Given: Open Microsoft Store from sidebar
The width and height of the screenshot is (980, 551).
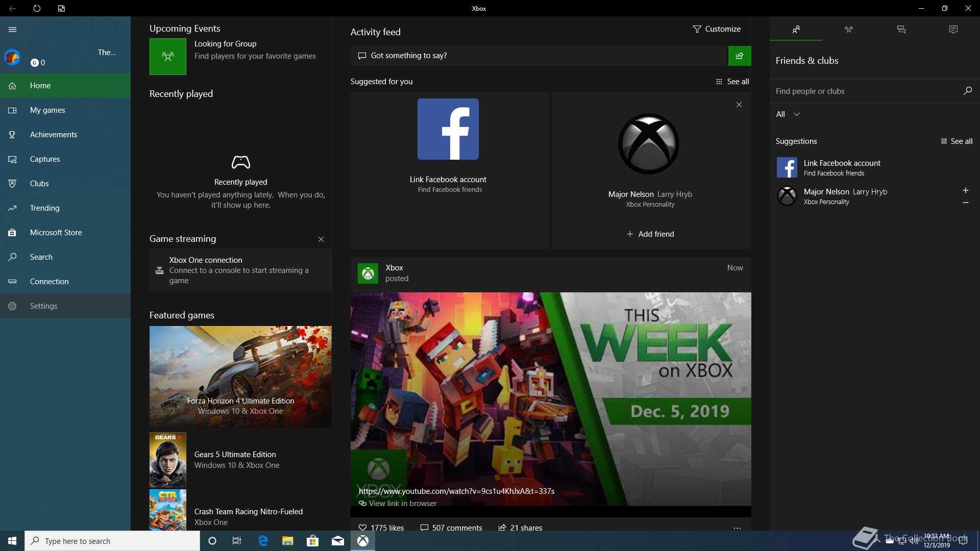Looking at the screenshot, I should (x=65, y=233).
